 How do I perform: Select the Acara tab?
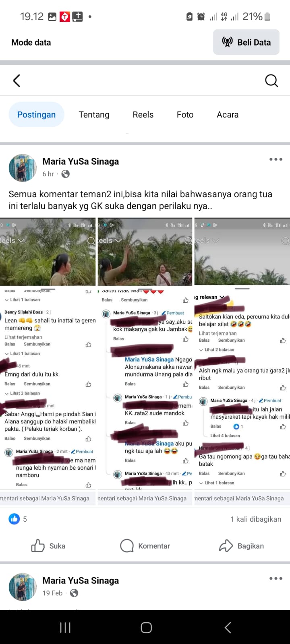pyautogui.click(x=228, y=115)
